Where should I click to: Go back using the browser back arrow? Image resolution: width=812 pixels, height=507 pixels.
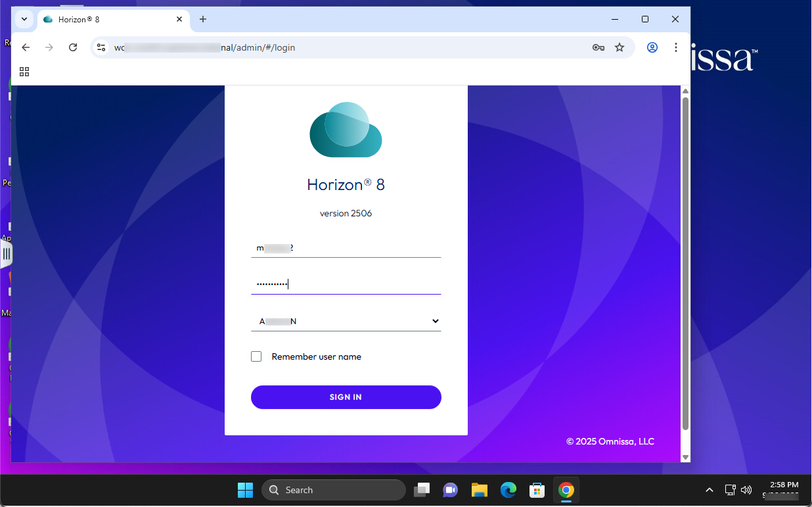click(x=26, y=47)
